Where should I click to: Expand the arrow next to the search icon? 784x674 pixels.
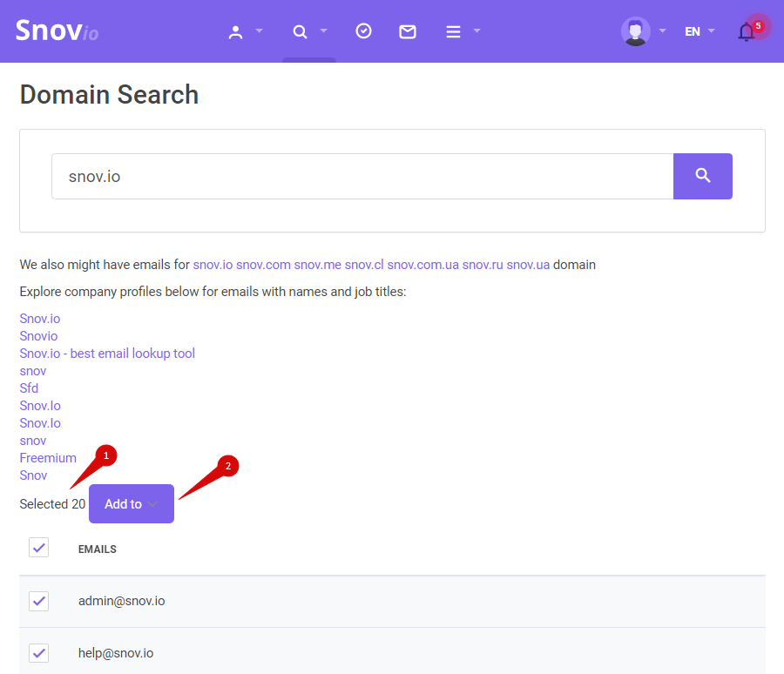click(323, 30)
